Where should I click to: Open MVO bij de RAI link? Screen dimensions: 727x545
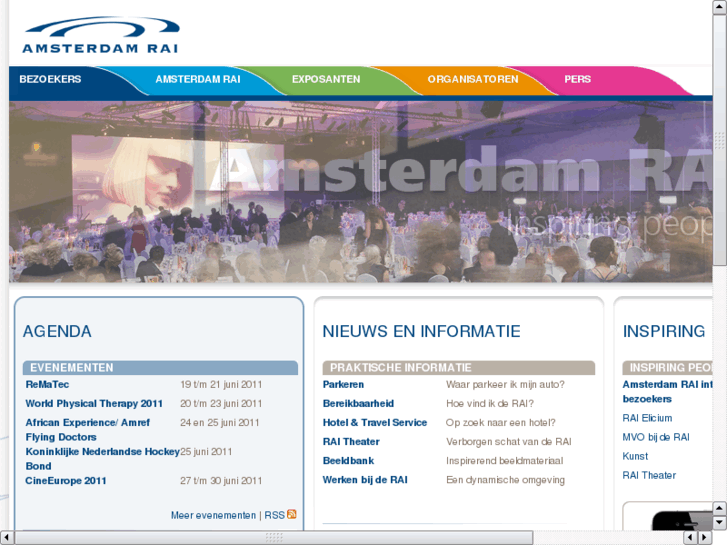(x=656, y=437)
